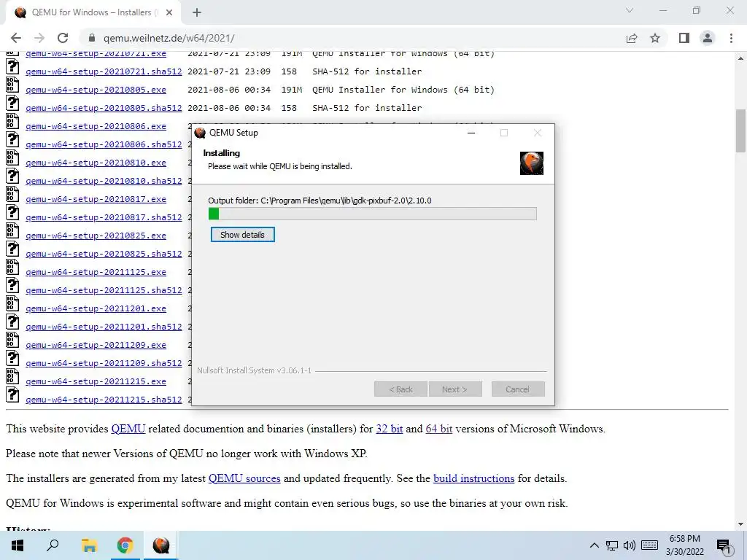Open the 32 bit versions link

(390, 429)
